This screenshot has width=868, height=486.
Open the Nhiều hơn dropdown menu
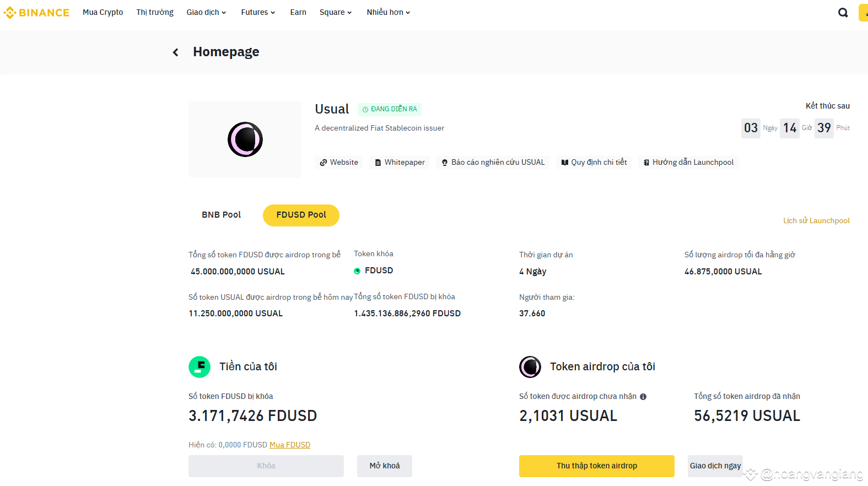(387, 12)
